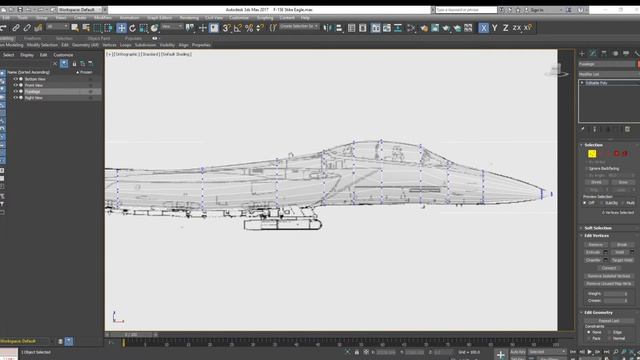640x360 pixels.
Task: Click object color swatch beside Fuselage name
Action: (x=638, y=64)
